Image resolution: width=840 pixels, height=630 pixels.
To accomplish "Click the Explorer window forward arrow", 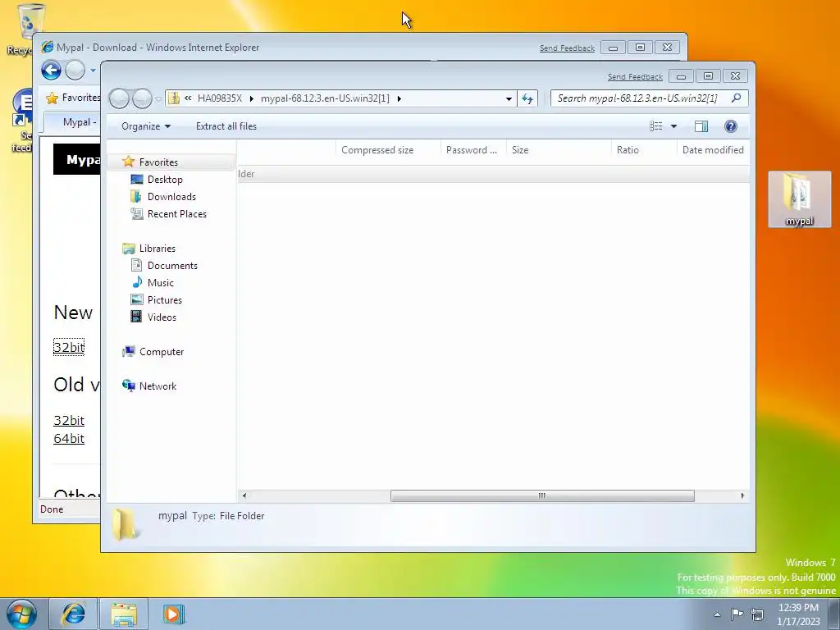I will point(142,98).
